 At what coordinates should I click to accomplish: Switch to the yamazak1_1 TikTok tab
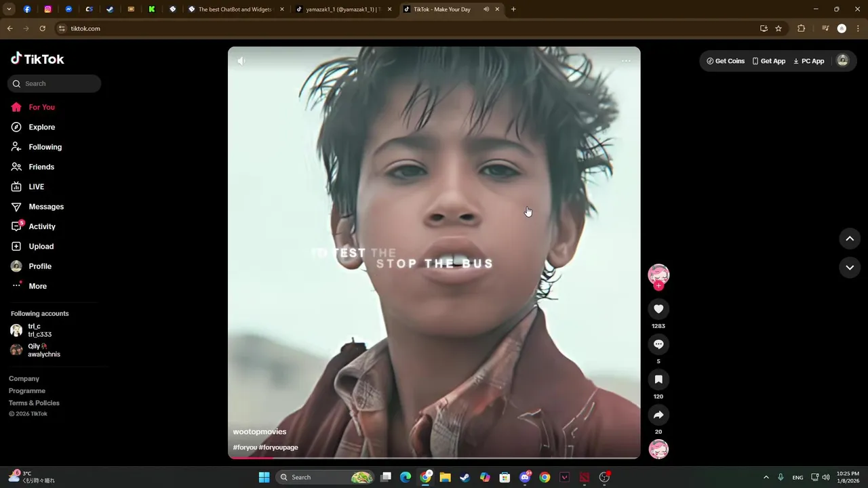[343, 9]
